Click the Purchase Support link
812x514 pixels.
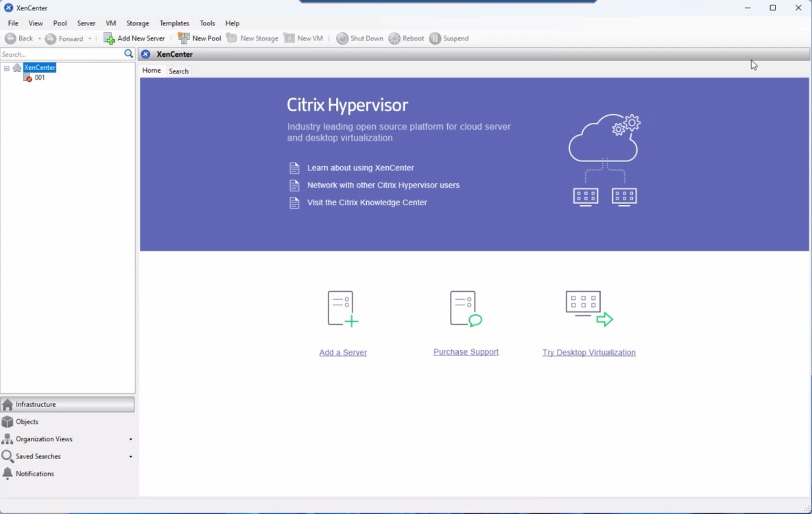tap(466, 351)
